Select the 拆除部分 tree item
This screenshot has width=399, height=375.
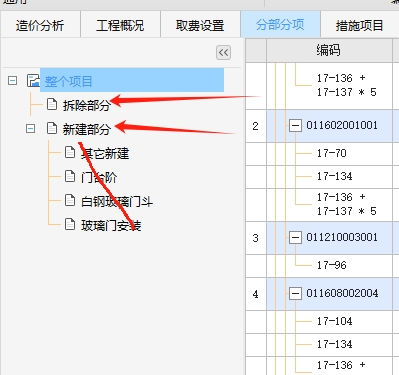[x=86, y=105]
